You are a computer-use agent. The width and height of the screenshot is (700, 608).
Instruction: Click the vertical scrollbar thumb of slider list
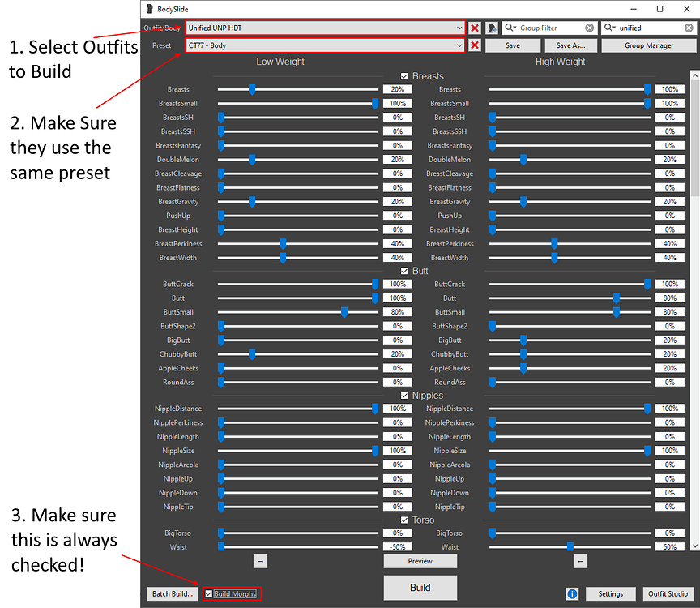694,139
